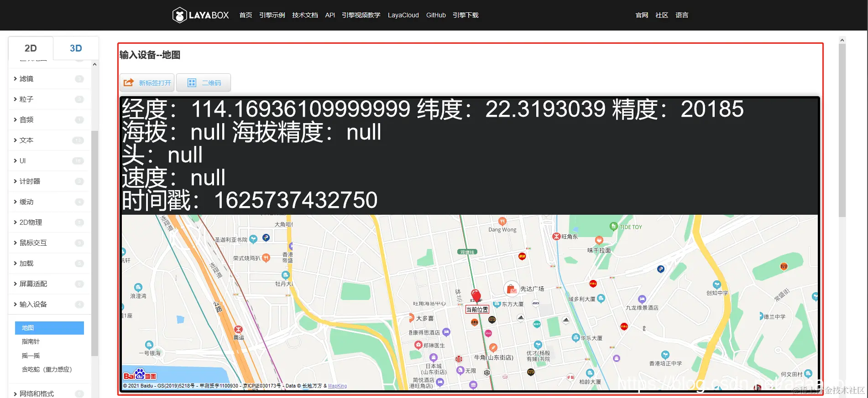The image size is (868, 398).
Task: Open the MapKing link in map copyright
Action: point(337,386)
